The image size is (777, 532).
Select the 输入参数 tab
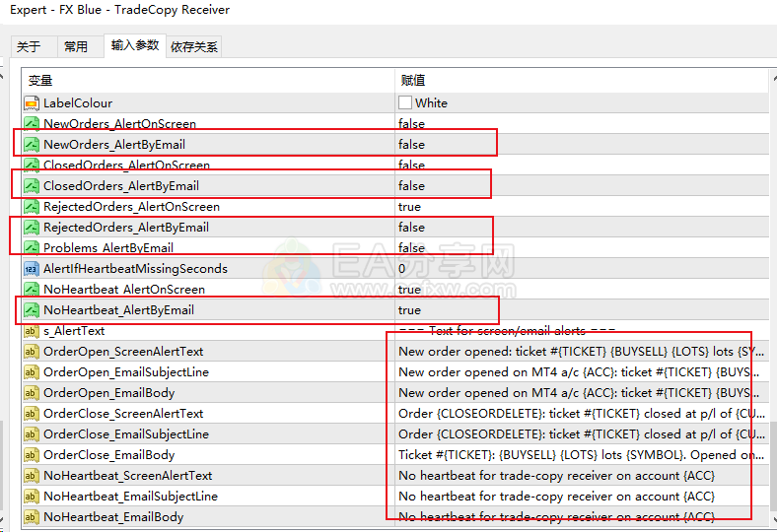pos(135,45)
